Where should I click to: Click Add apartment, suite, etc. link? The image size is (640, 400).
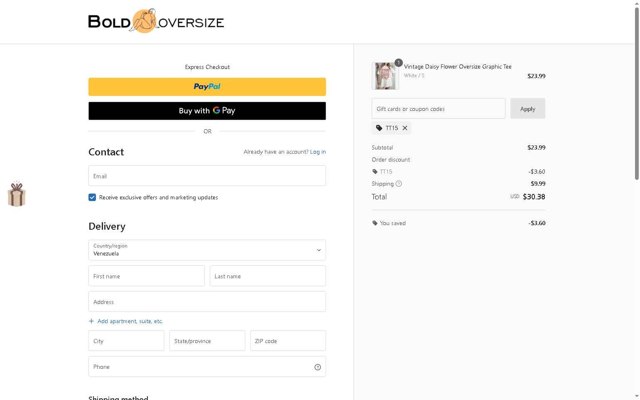pyautogui.click(x=130, y=321)
